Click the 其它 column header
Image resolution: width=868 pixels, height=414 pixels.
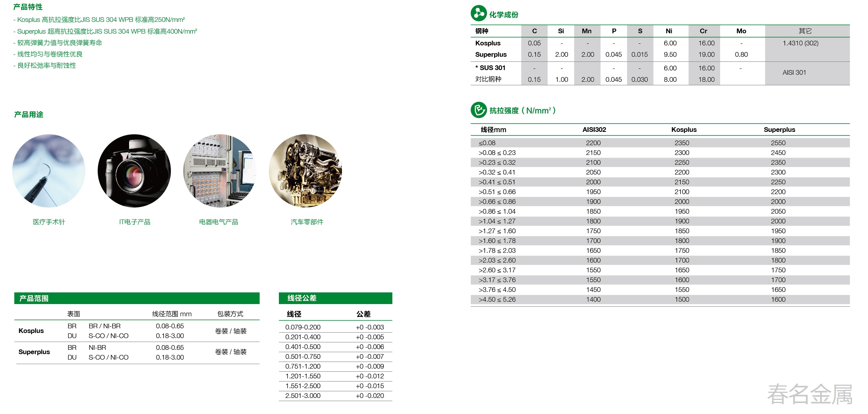point(805,31)
